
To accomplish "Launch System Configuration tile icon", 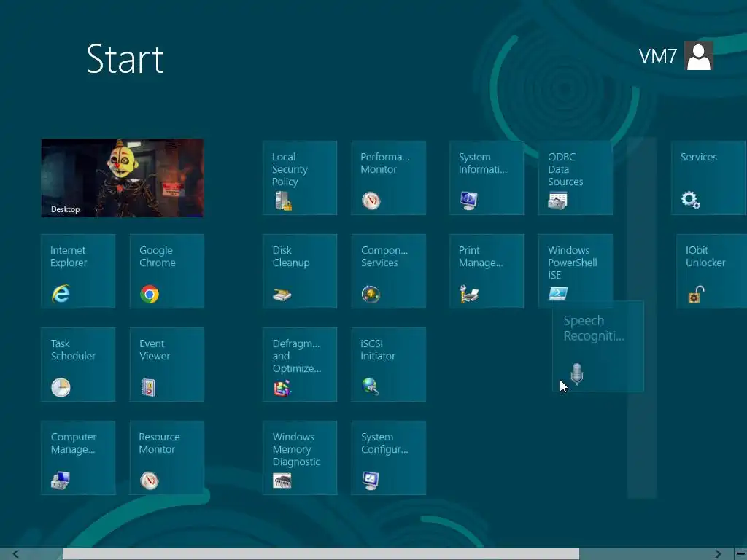I will point(371,481).
